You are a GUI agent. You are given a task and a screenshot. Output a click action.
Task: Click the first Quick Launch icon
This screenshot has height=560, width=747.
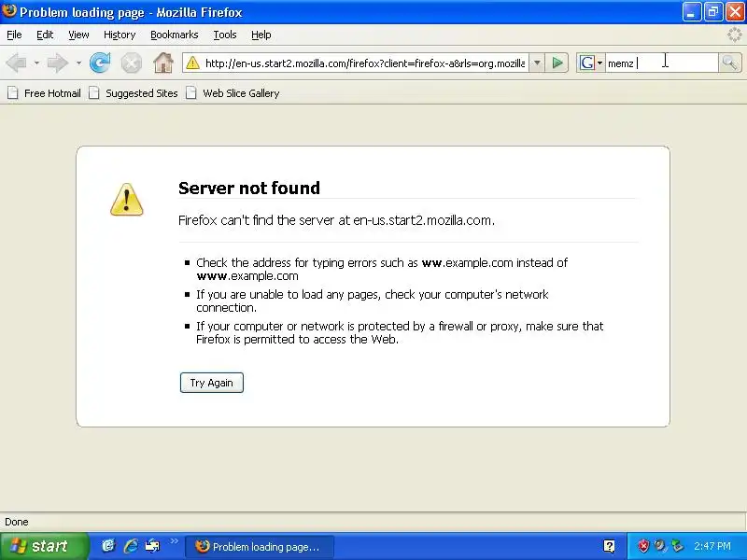108,546
